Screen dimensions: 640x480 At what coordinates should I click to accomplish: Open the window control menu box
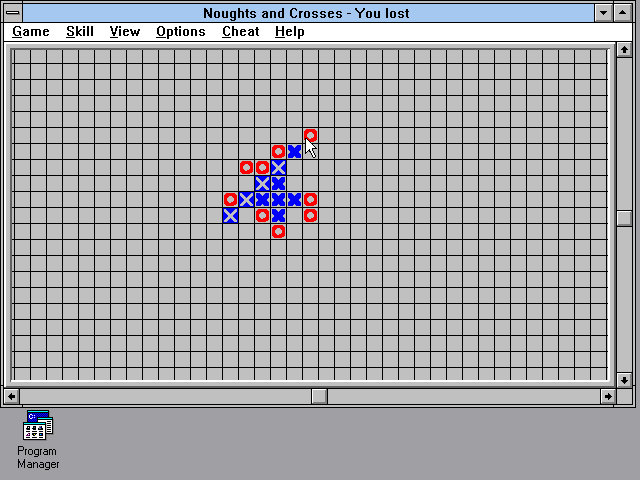pos(13,13)
